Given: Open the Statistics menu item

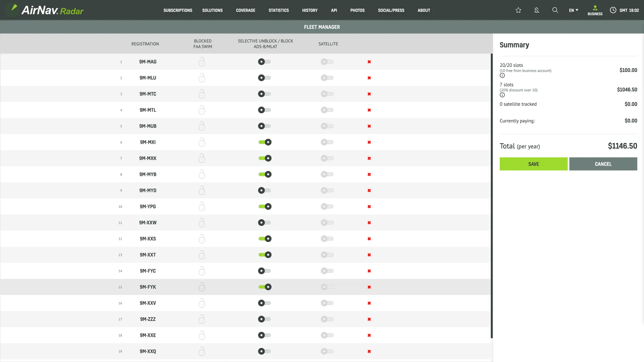Looking at the screenshot, I should (278, 10).
